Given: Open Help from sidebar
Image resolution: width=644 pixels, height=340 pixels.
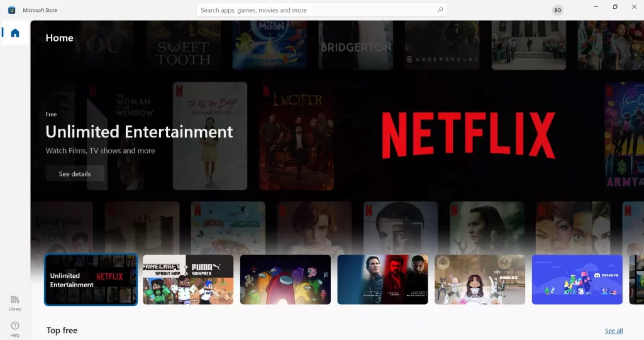Looking at the screenshot, I should tap(15, 329).
